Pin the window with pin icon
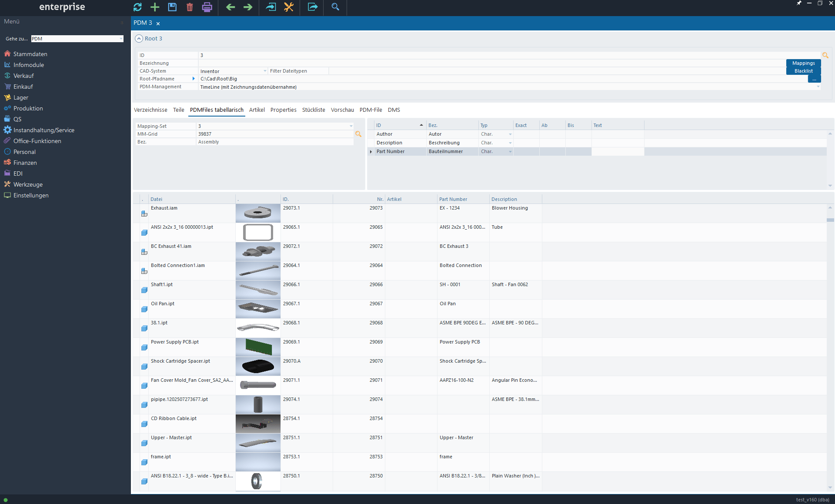The height and width of the screenshot is (504, 835). pyautogui.click(x=798, y=3)
